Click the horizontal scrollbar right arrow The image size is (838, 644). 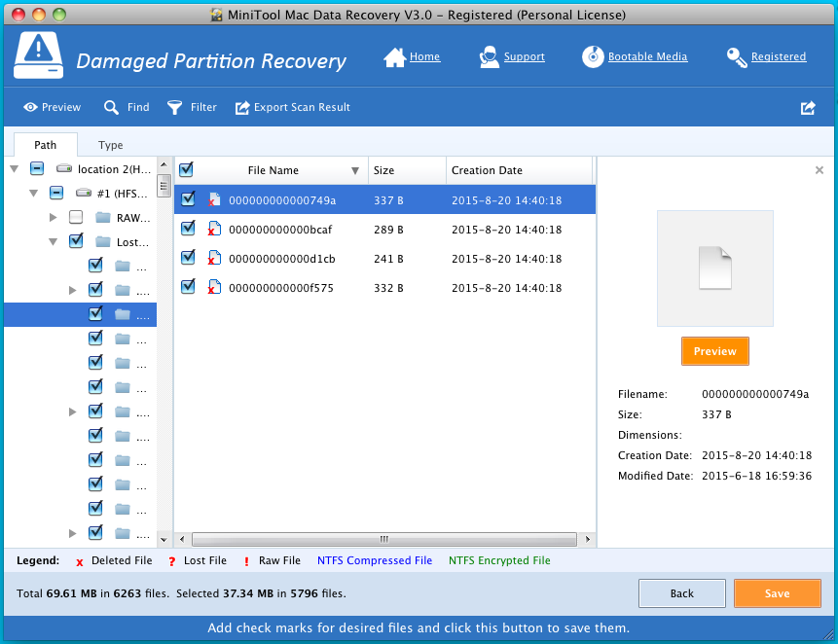pos(587,539)
